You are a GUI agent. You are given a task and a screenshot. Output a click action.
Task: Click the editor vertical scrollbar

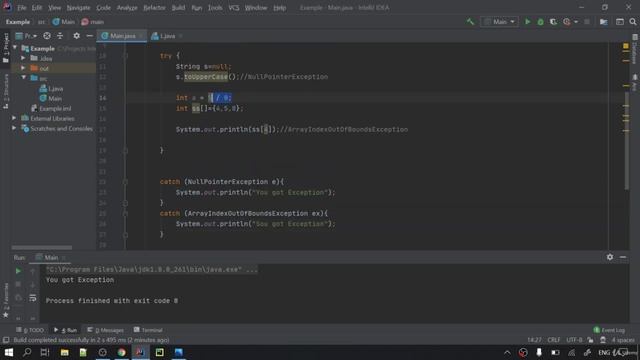pyautogui.click(x=627, y=141)
